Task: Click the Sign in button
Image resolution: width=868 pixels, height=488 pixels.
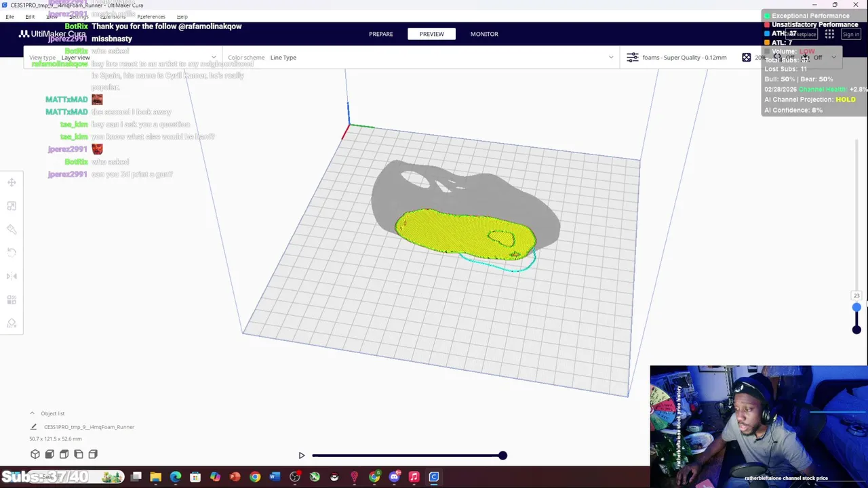Action: click(850, 34)
